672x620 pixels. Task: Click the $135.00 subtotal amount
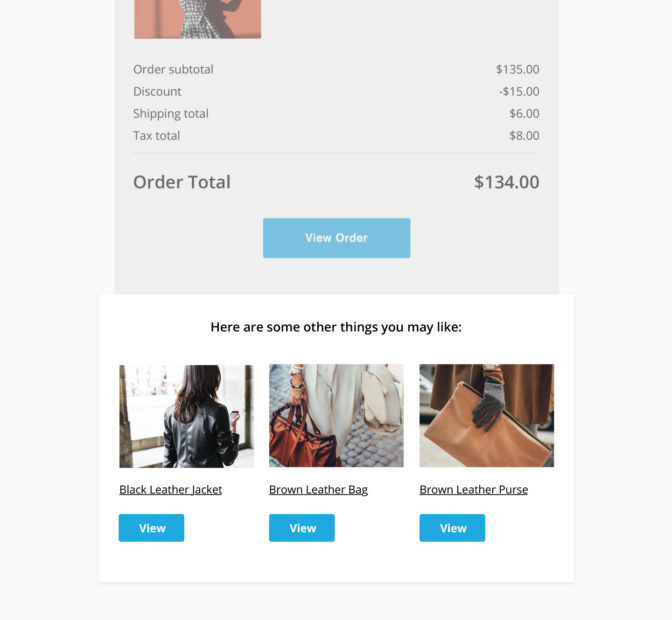click(x=518, y=69)
